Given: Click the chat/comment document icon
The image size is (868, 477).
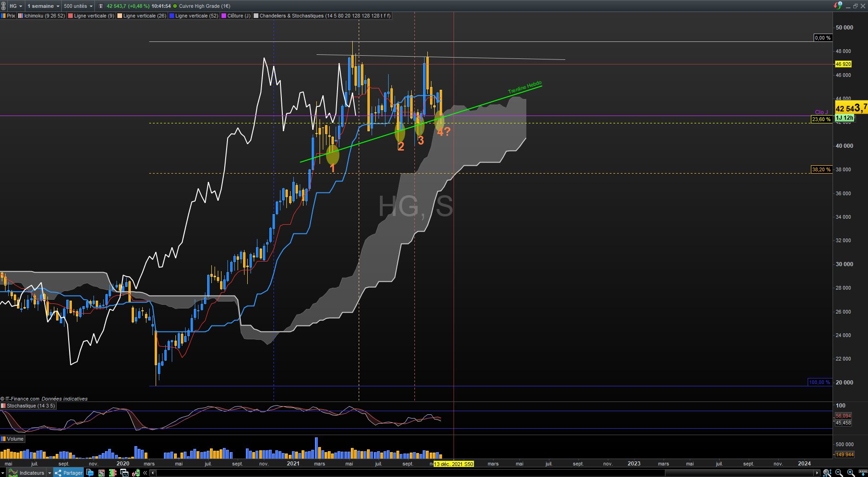Looking at the screenshot, I should click(90, 473).
